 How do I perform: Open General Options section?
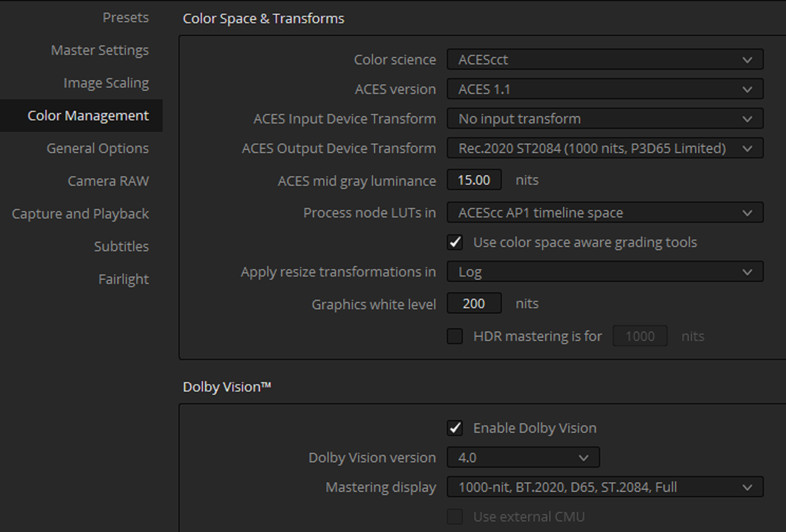[x=97, y=148]
